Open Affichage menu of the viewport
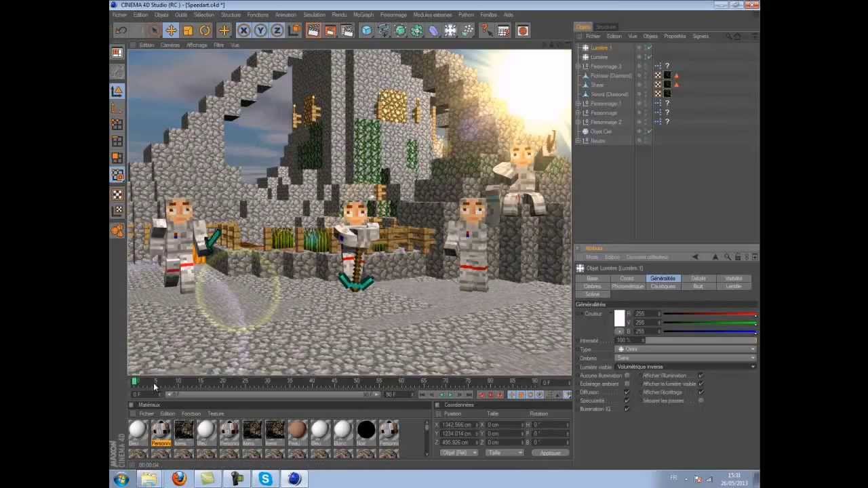 [x=197, y=45]
